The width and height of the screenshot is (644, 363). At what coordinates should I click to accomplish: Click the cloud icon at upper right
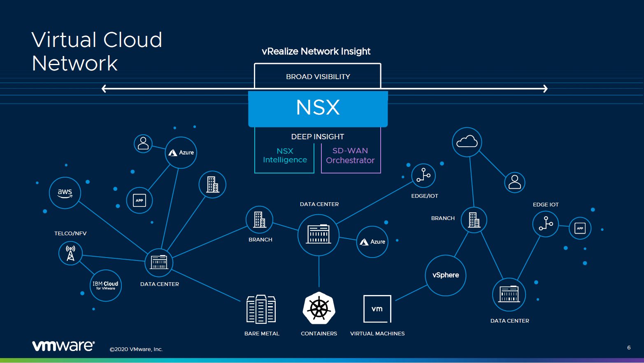467,142
